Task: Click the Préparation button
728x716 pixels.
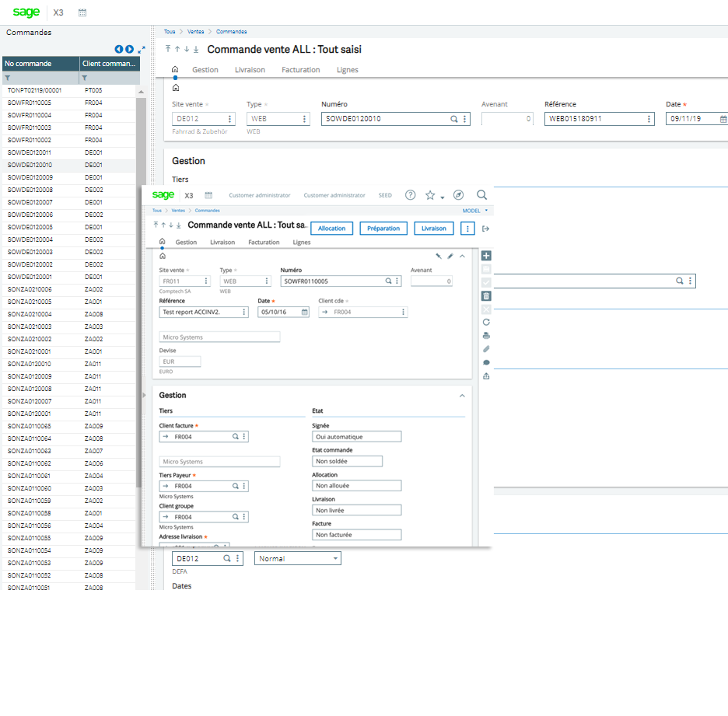Action: tap(383, 229)
